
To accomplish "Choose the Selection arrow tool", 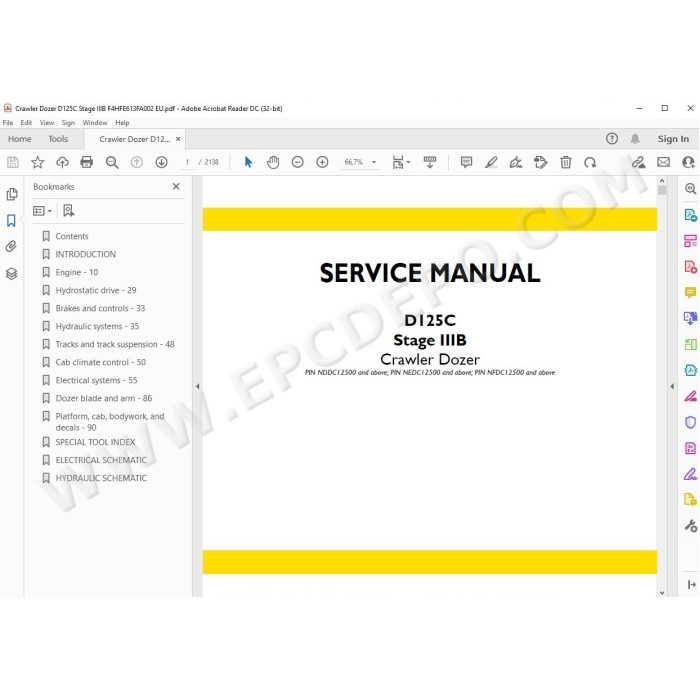I will 248,162.
